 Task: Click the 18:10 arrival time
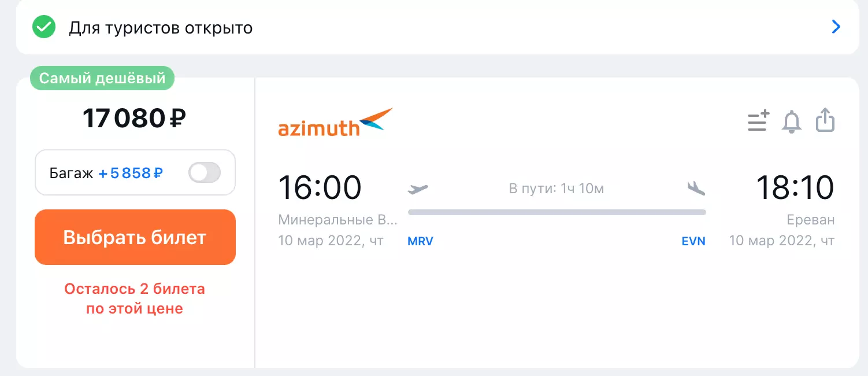795,187
